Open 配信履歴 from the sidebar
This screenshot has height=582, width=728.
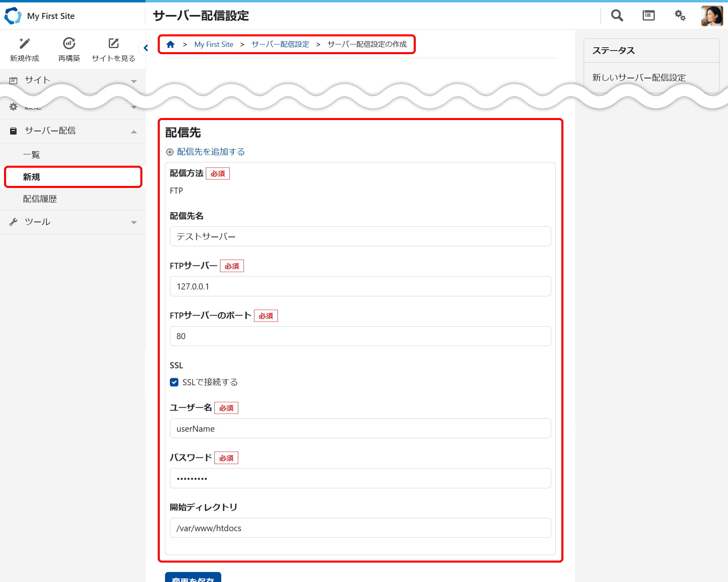(x=40, y=199)
